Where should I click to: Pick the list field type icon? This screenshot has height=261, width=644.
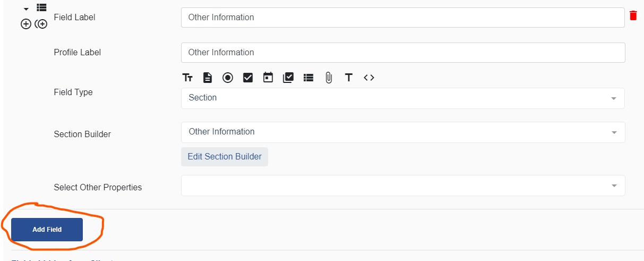[308, 78]
